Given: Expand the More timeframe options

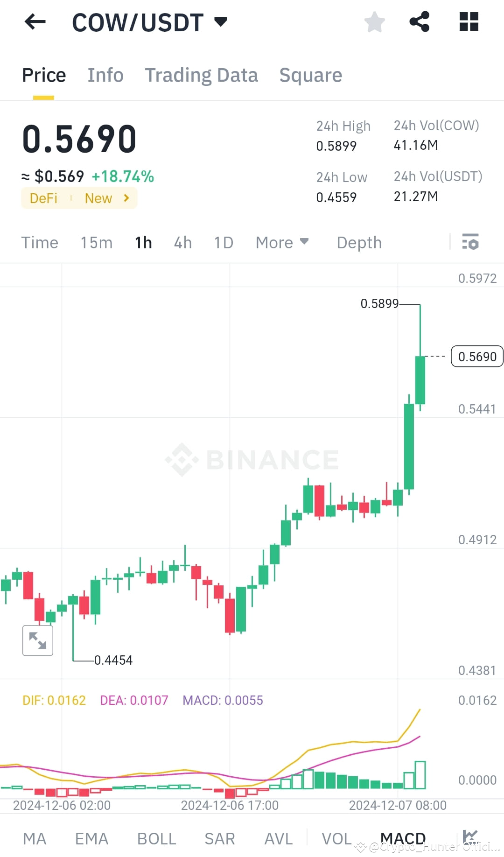Looking at the screenshot, I should pyautogui.click(x=282, y=242).
